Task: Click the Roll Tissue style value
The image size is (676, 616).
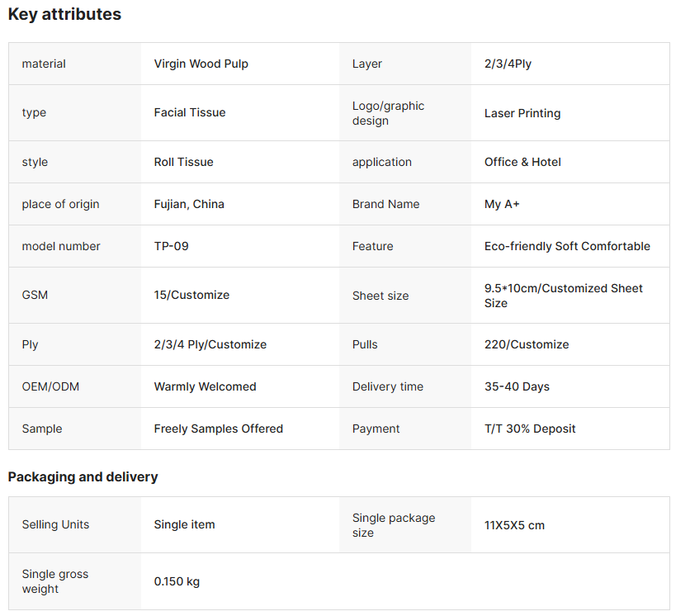Action: pos(183,162)
